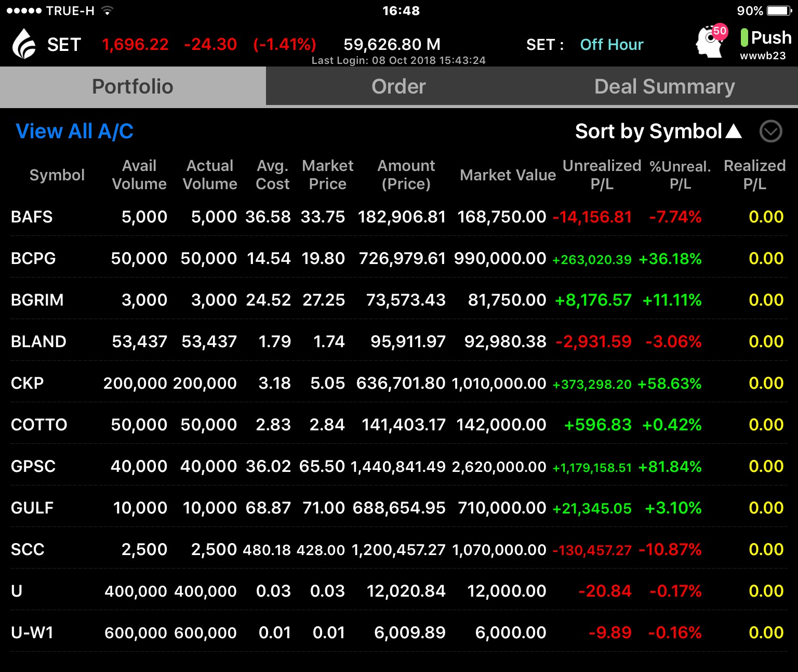The height and width of the screenshot is (672, 798).
Task: Tap the Actual Volume column header
Action: point(210,175)
